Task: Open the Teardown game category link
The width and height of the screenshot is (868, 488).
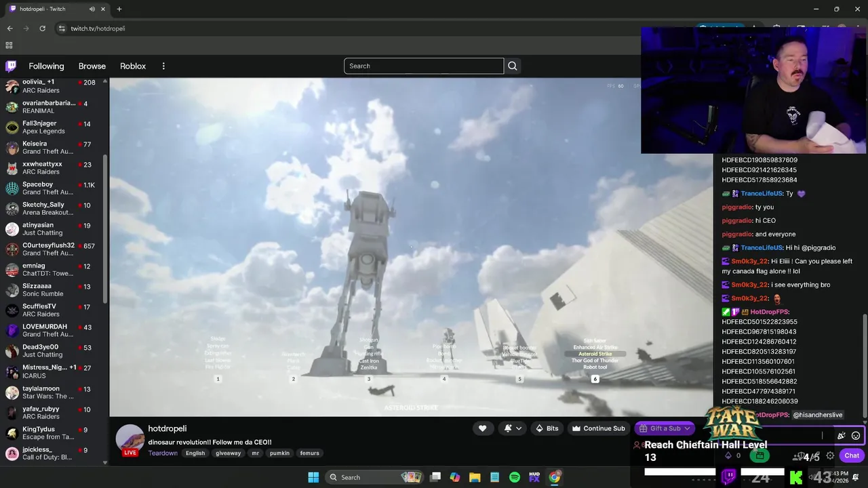Action: point(163,453)
